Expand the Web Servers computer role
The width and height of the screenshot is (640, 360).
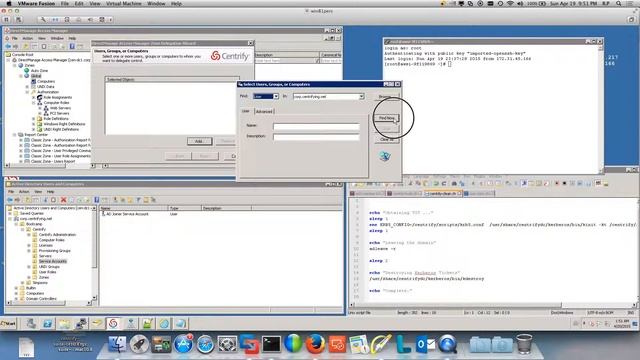[x=40, y=108]
